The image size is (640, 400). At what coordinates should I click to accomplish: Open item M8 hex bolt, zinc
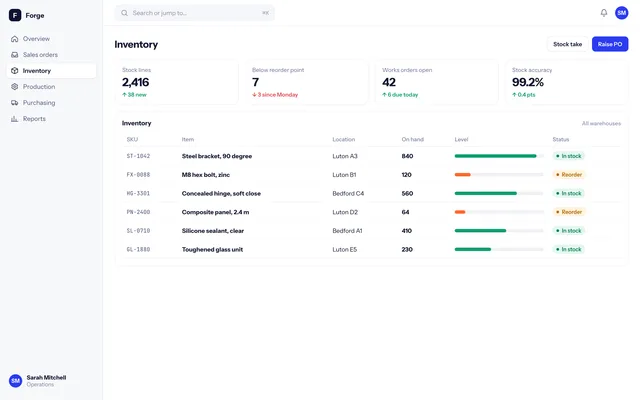[206, 175]
